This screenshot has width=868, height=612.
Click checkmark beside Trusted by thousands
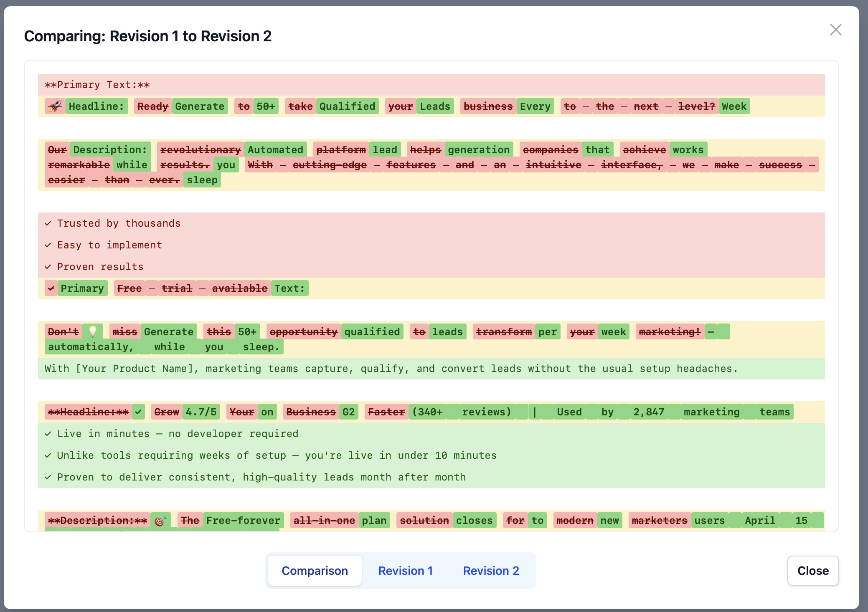48,223
